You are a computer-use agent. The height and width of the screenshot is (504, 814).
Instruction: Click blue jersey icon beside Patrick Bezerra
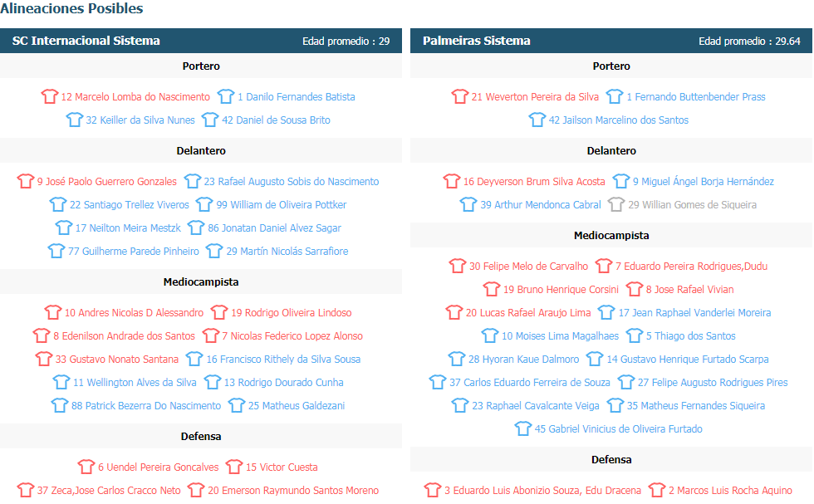coord(60,405)
